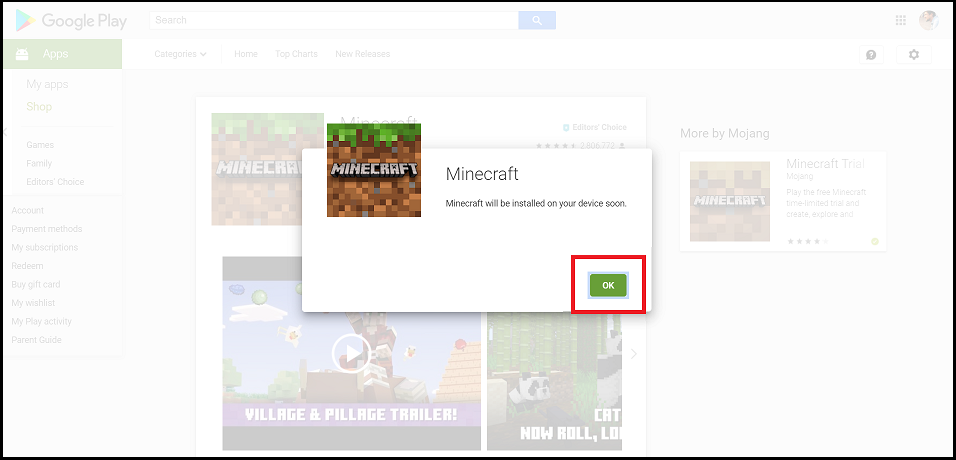Open My subscriptions
Viewport: 956px width, 460px height.
point(45,247)
